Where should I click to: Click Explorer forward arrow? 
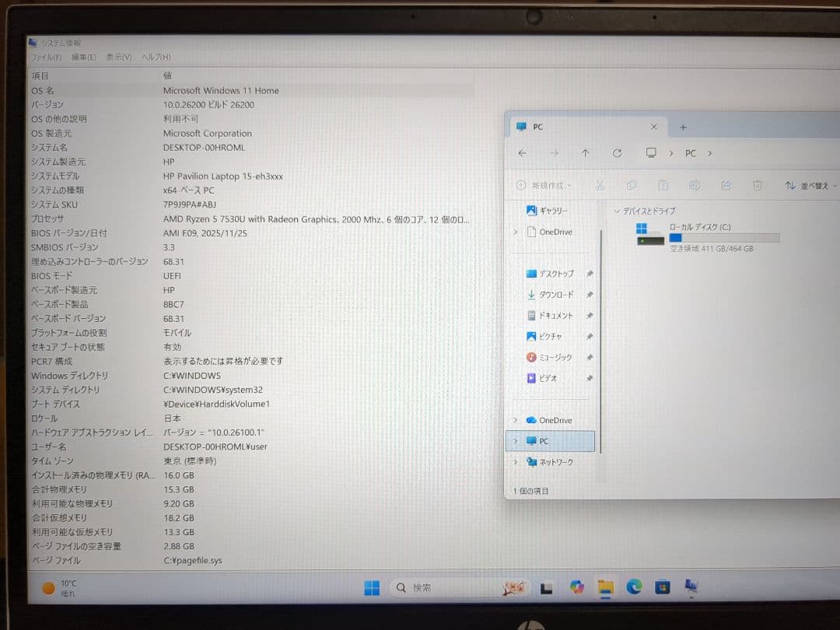pyautogui.click(x=554, y=153)
